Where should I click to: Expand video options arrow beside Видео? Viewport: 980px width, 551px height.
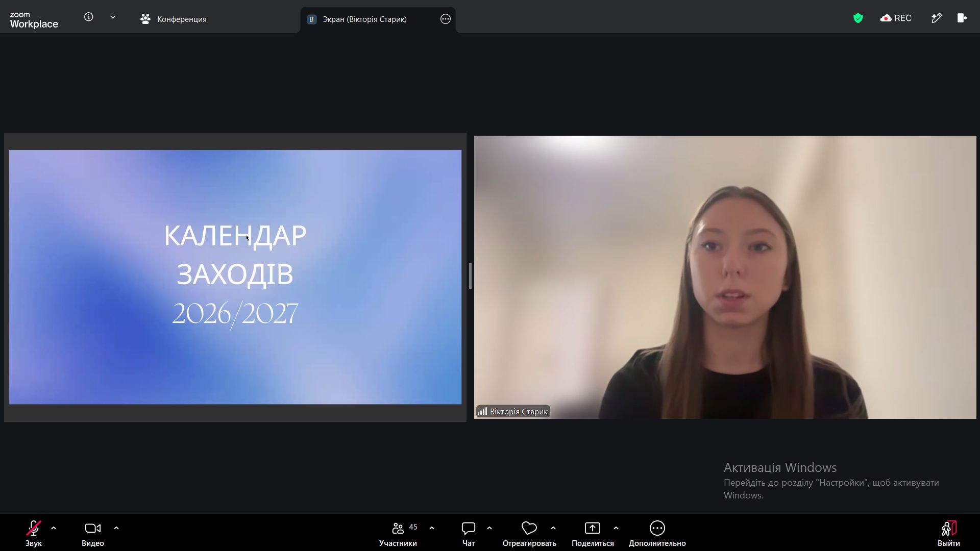(x=116, y=529)
